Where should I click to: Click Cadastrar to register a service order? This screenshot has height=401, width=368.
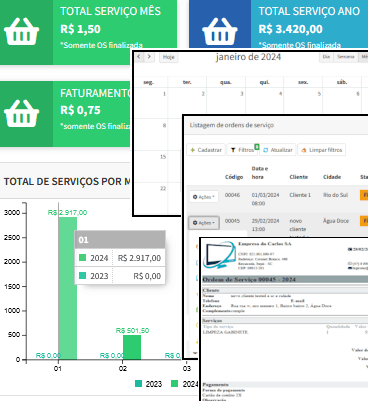point(206,150)
